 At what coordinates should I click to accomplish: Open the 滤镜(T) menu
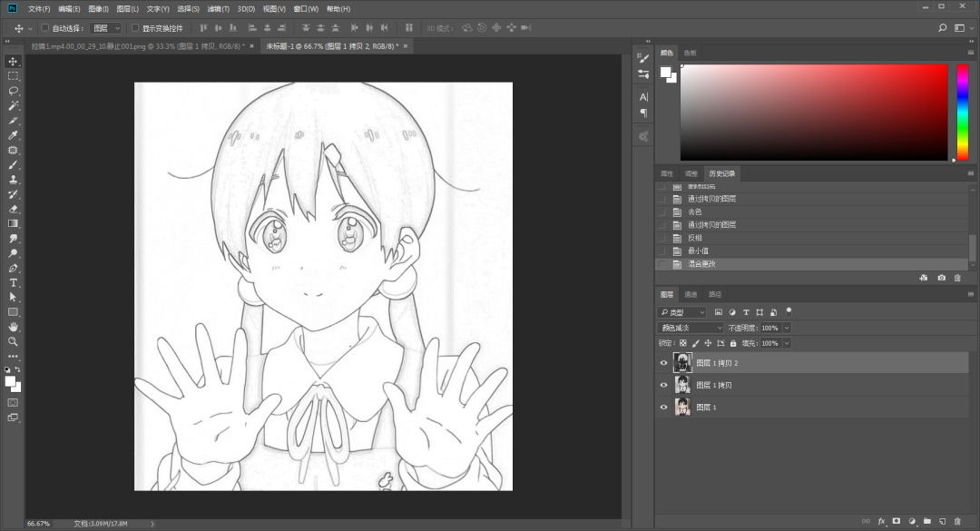pyautogui.click(x=218, y=9)
